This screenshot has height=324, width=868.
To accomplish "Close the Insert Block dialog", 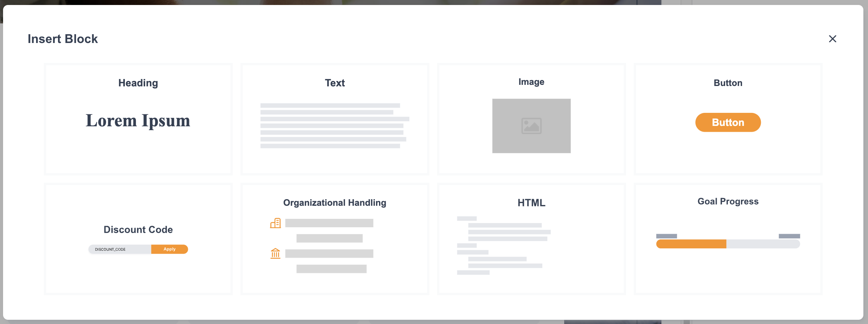I will [832, 39].
